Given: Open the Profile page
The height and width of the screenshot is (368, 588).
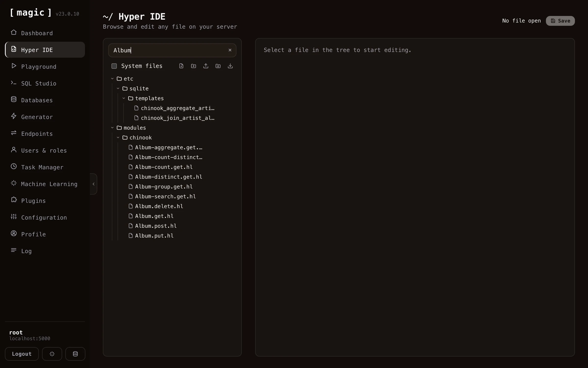Looking at the screenshot, I should pyautogui.click(x=45, y=234).
